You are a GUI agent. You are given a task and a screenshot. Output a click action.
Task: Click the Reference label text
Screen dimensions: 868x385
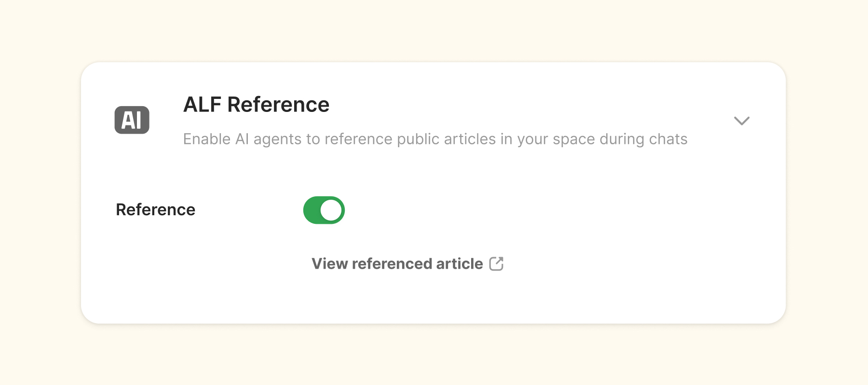(155, 210)
